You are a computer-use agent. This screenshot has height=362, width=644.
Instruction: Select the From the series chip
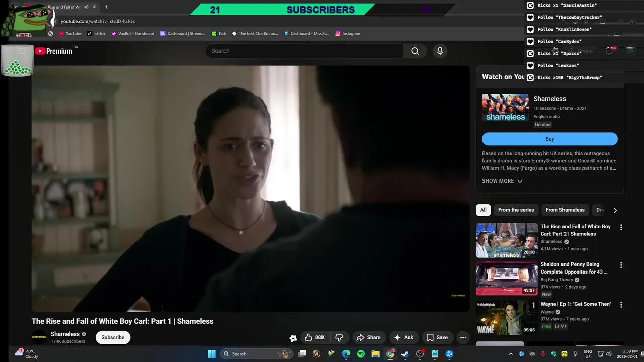point(516,210)
